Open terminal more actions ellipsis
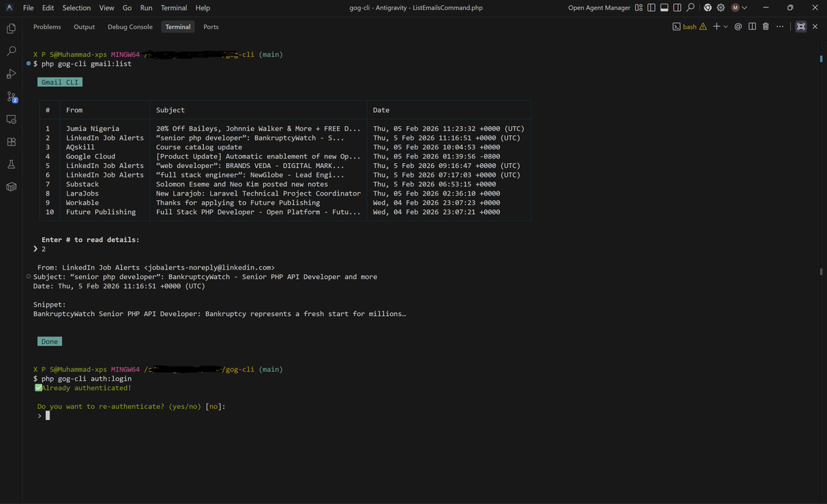827x504 pixels. (x=779, y=27)
